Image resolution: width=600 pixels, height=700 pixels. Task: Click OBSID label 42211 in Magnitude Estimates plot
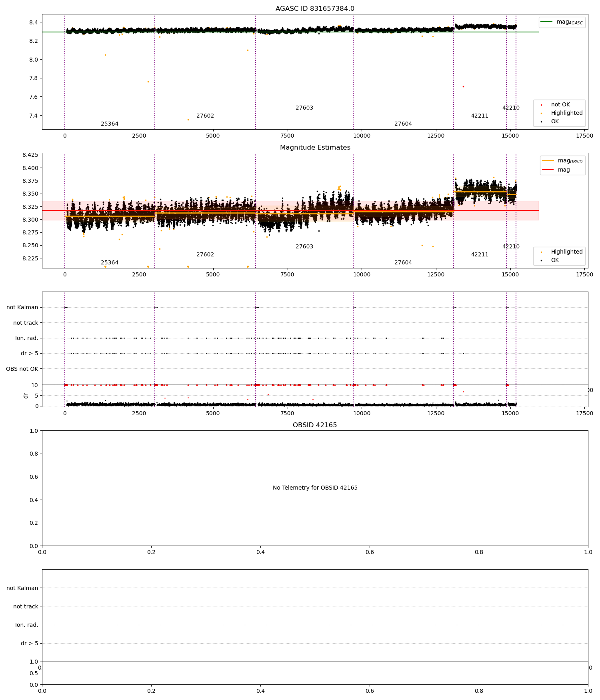[480, 255]
